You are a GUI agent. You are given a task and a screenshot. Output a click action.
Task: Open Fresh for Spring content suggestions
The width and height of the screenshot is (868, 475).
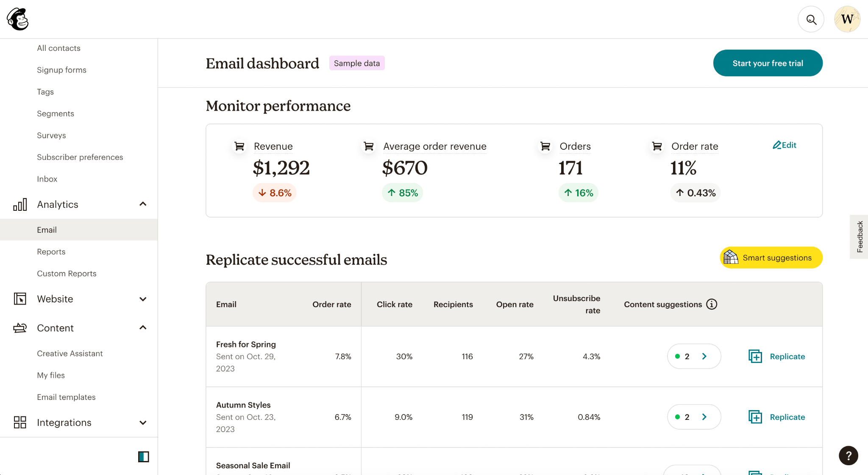(x=694, y=356)
